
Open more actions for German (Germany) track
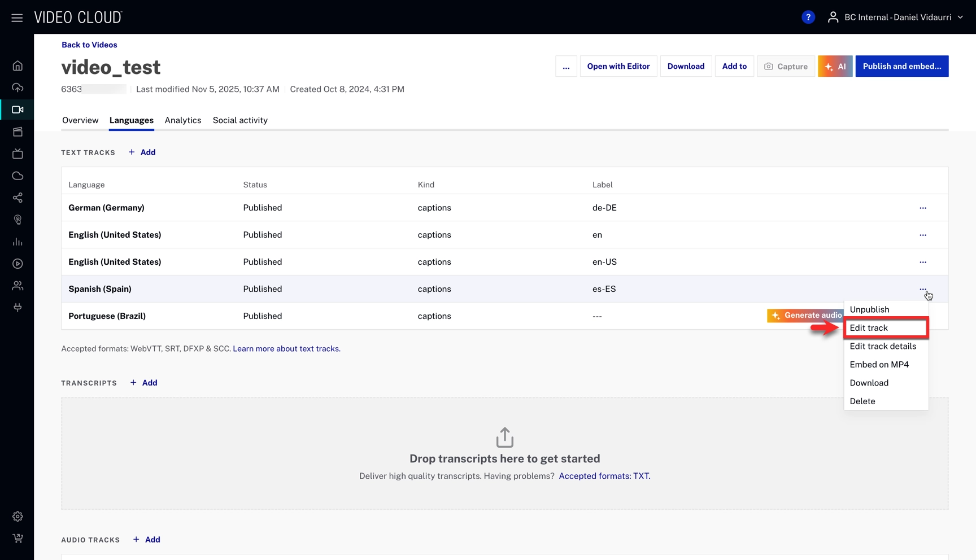click(923, 208)
